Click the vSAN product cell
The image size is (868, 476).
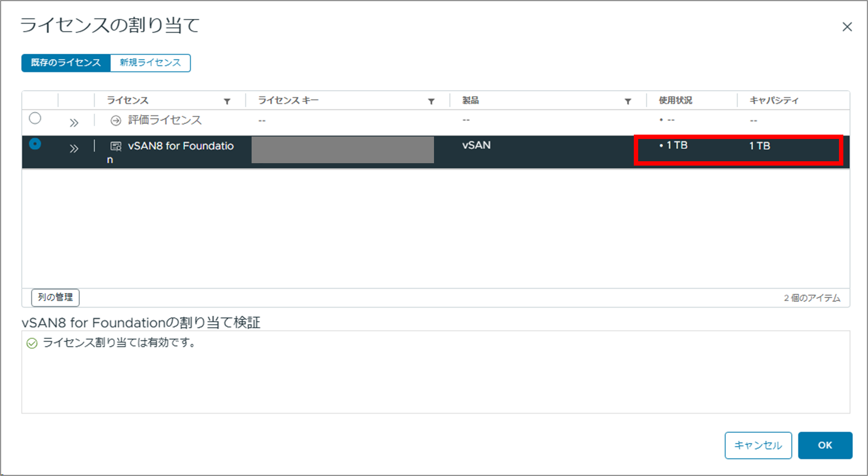click(x=477, y=145)
